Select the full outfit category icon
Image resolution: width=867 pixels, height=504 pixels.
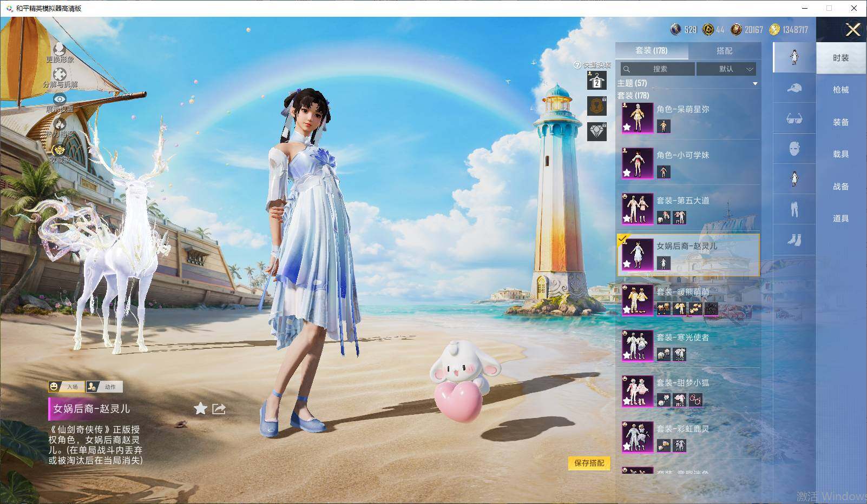tap(794, 57)
